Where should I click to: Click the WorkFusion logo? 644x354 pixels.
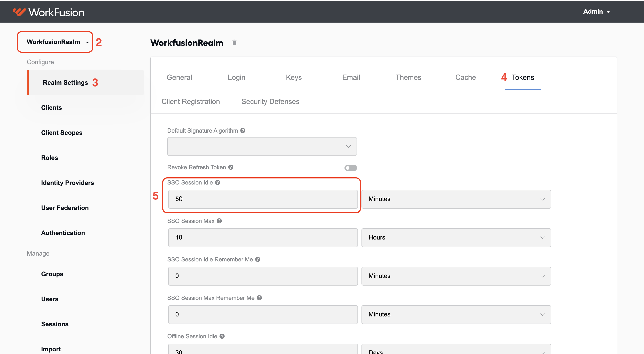click(x=49, y=12)
